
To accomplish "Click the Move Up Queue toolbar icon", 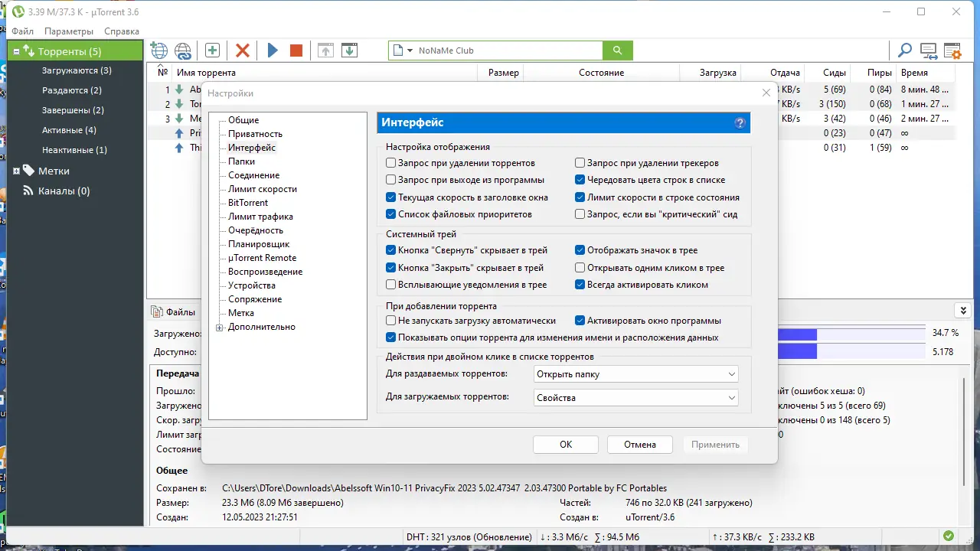I will pos(326,51).
